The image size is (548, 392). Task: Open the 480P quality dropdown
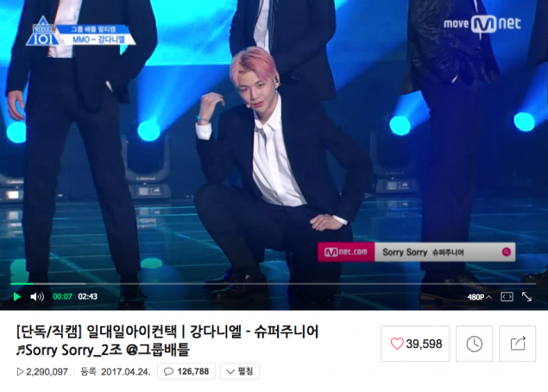[x=480, y=297]
